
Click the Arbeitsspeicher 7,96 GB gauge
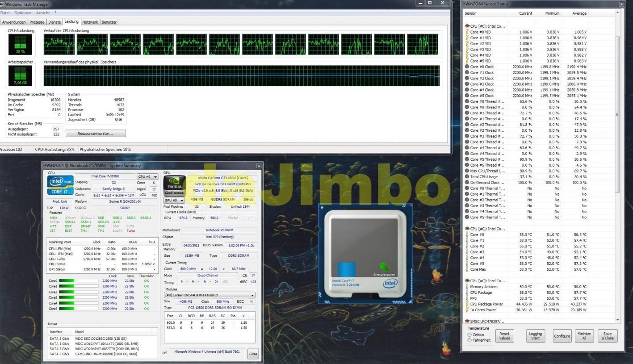click(20, 75)
